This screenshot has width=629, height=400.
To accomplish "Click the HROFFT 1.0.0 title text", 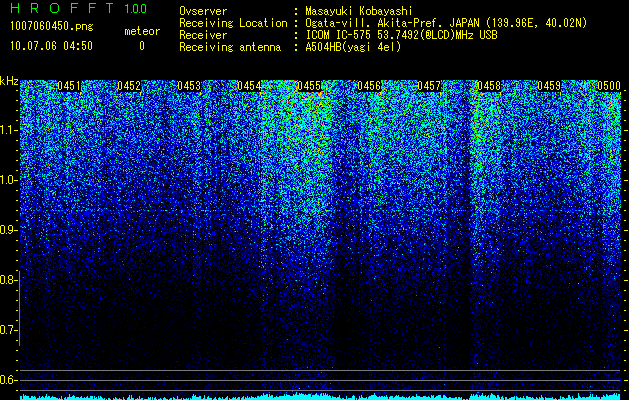I will (x=79, y=8).
